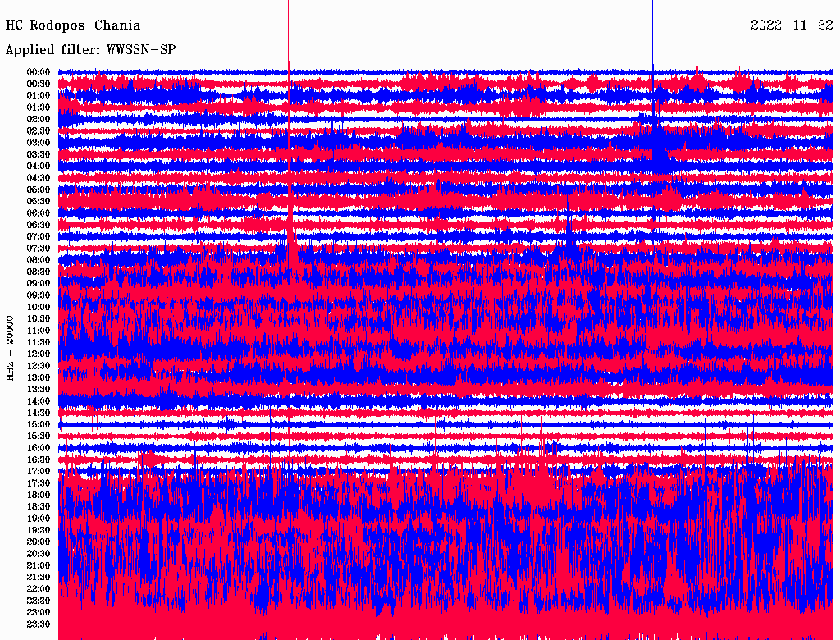Select the 14:30 time label
Screen dimensions: 840x640
pos(39,414)
